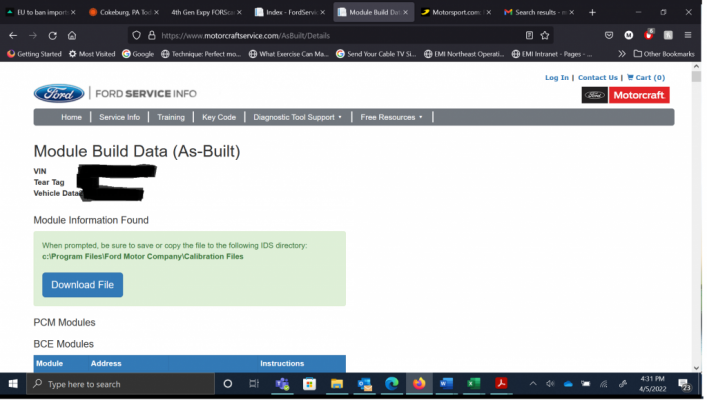This screenshot has width=707, height=400.
Task: Open the What Exercise Can Ma... bookmark
Action: [x=289, y=54]
